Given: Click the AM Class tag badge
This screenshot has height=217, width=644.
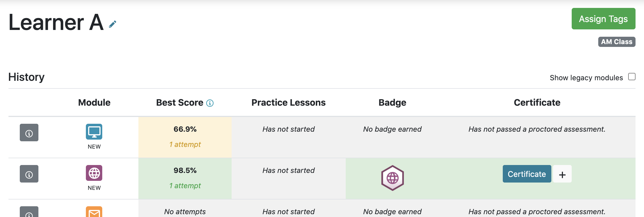Looking at the screenshot, I should pyautogui.click(x=617, y=42).
